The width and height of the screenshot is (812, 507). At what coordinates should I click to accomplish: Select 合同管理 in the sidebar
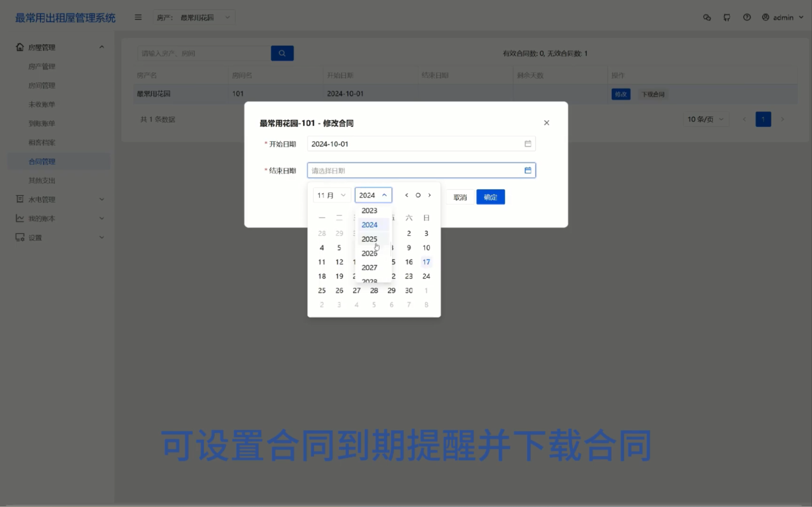tap(42, 161)
